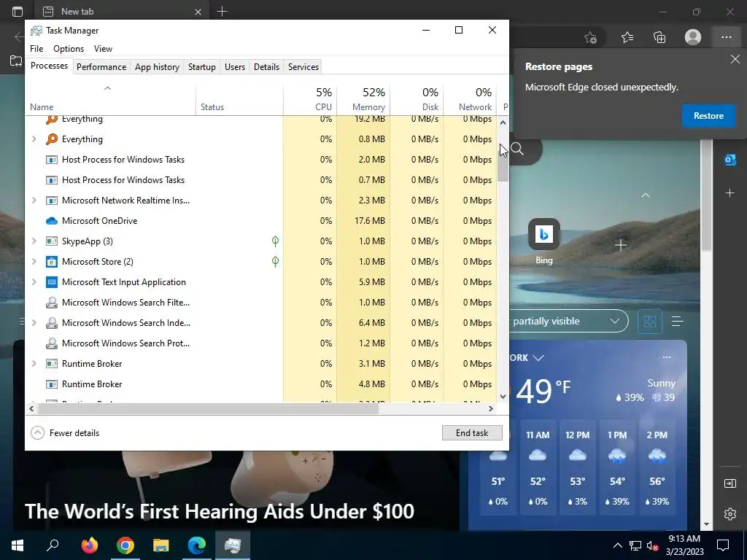Sort processes by Memory column
The height and width of the screenshot is (560, 747).
pyautogui.click(x=363, y=100)
